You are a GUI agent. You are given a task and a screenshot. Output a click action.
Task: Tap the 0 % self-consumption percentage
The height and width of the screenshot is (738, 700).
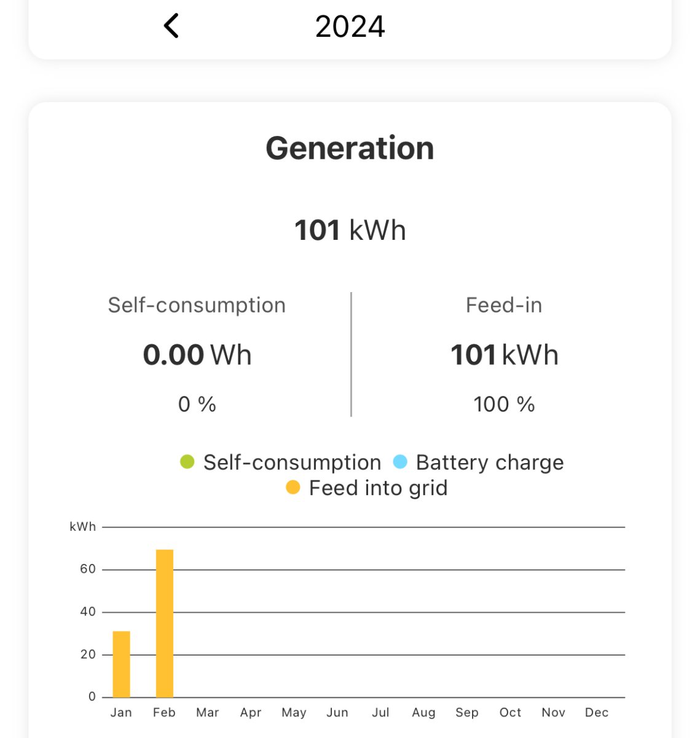[197, 404]
